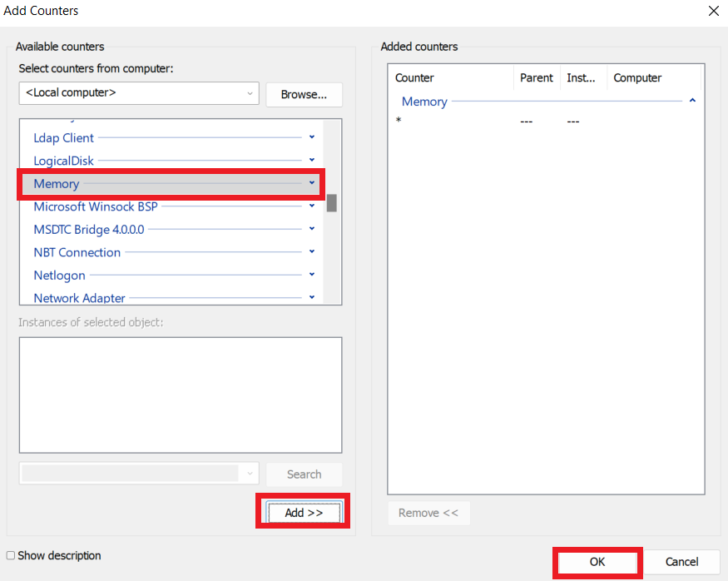728x581 pixels.
Task: Collapse the Memory group in Added counters
Action: click(692, 102)
